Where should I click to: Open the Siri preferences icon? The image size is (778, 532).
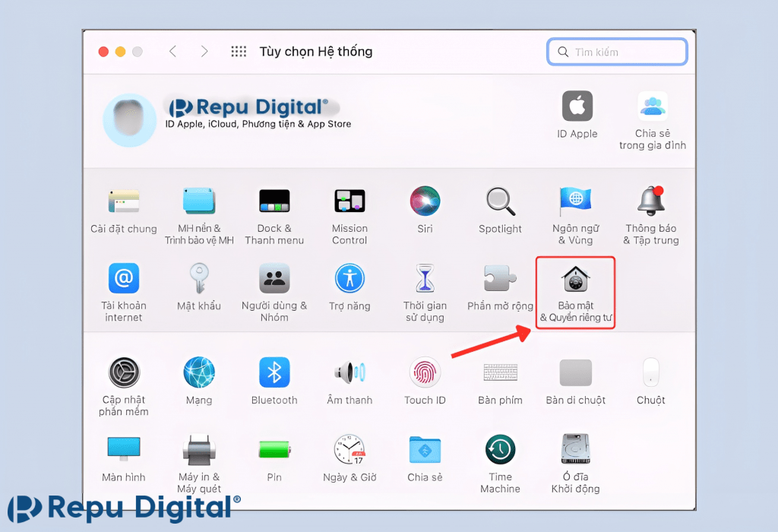coord(425,201)
